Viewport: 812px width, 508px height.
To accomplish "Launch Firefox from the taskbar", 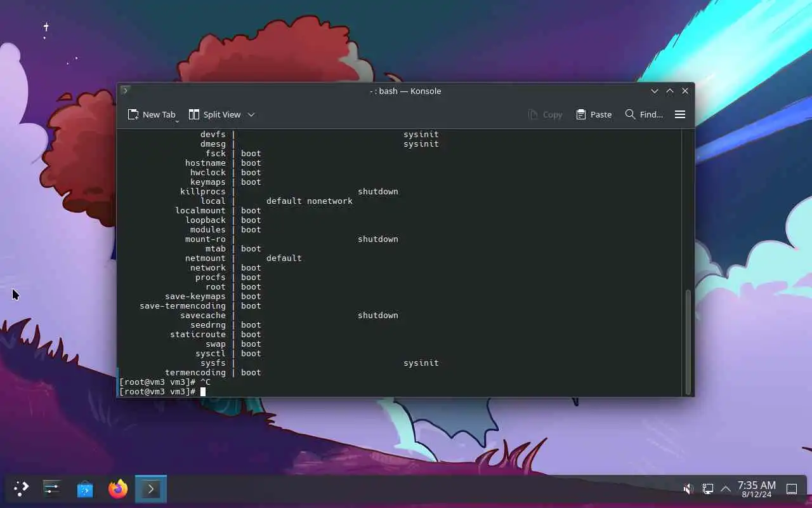I will coord(118,489).
